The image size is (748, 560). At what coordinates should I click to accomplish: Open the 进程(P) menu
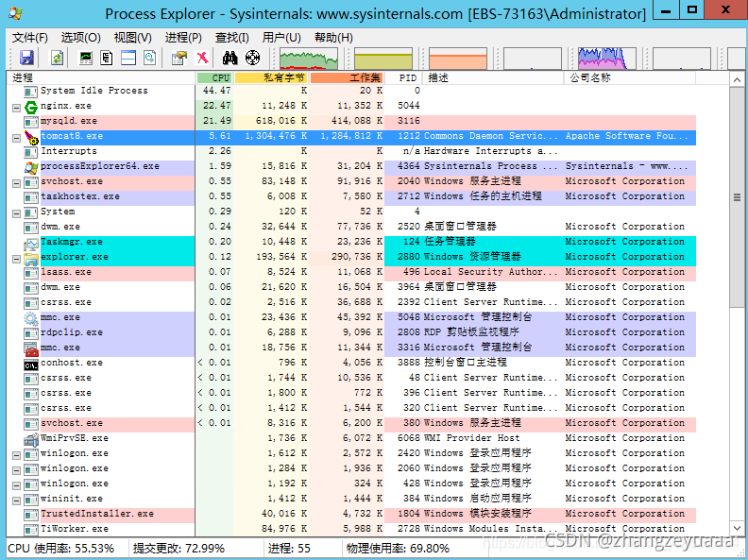183,38
